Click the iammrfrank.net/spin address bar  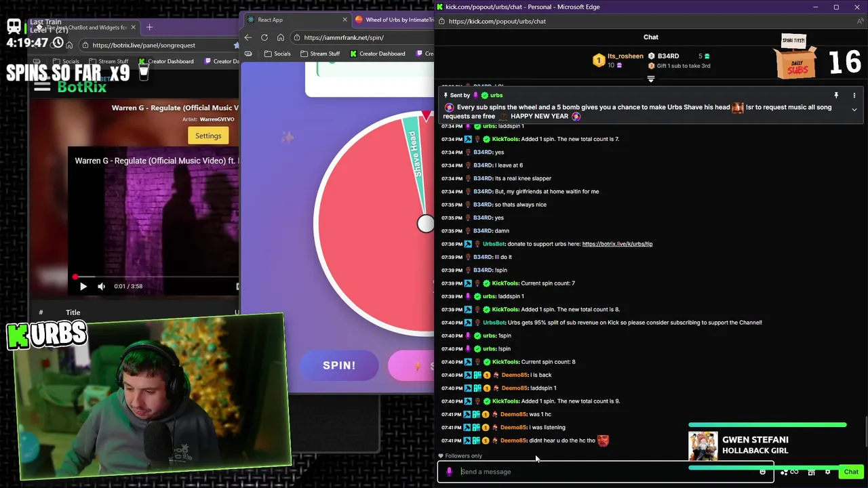click(363, 37)
